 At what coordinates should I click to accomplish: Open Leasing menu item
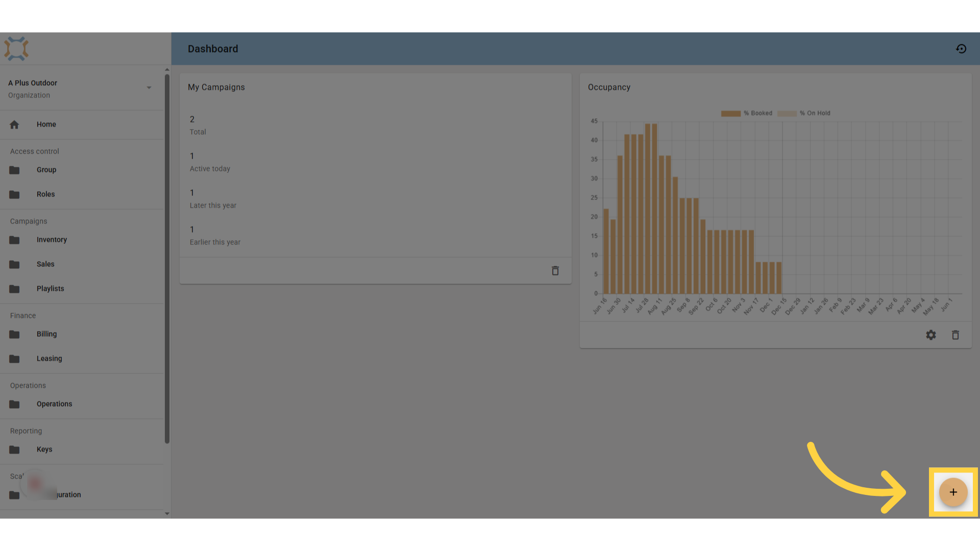pos(82,359)
